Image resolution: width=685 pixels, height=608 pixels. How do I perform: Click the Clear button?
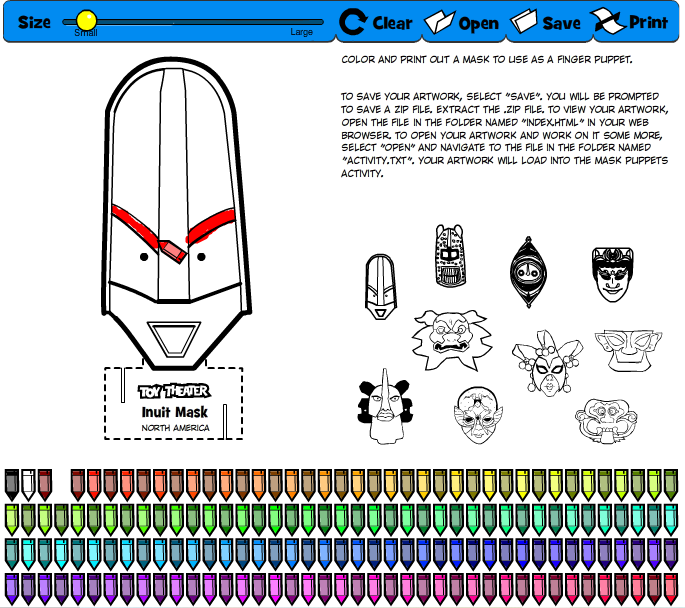[x=376, y=22]
